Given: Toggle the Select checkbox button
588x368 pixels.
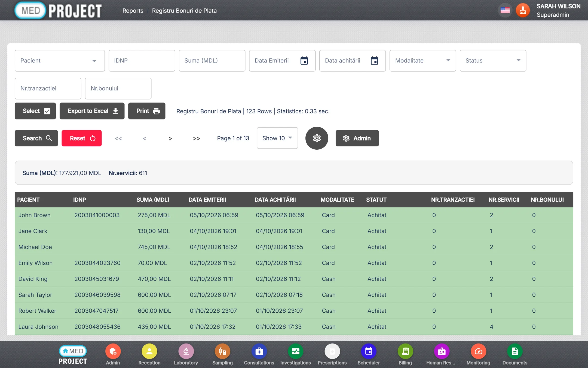Looking at the screenshot, I should pos(35,111).
